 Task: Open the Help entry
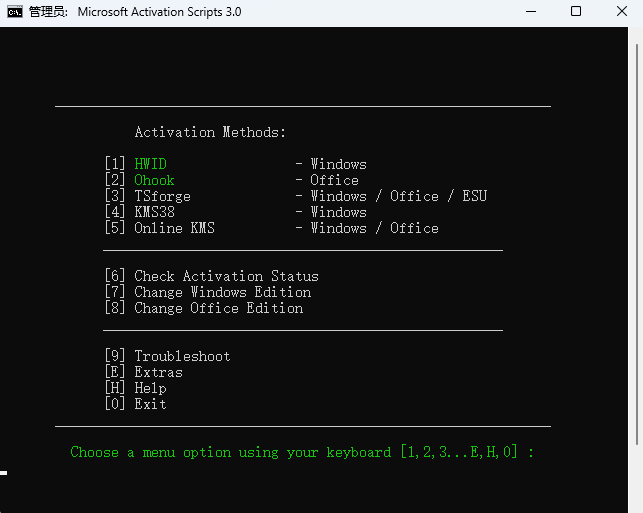[150, 388]
